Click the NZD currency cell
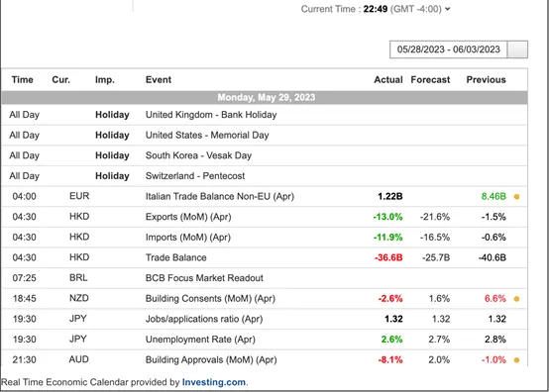Screen dimensions: 549x392 [x=78, y=298]
